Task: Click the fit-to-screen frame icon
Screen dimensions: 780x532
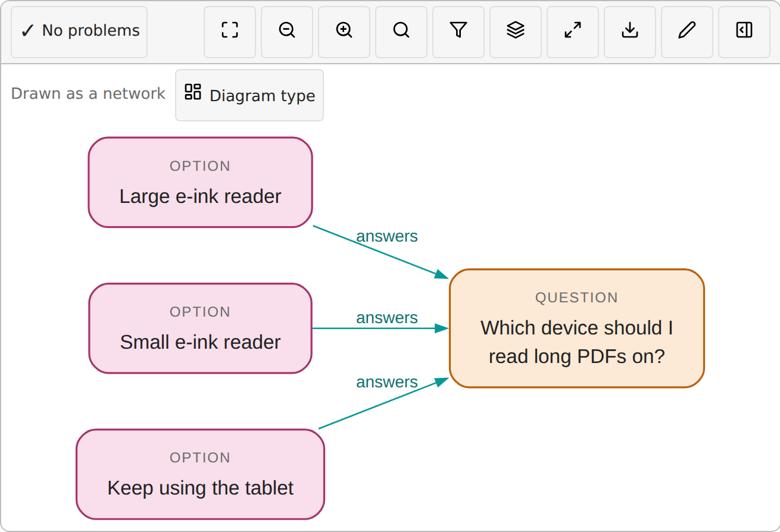Action: tap(230, 32)
